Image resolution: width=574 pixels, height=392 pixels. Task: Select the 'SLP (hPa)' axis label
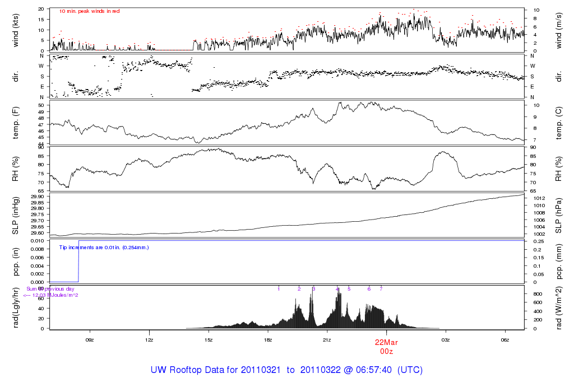(559, 216)
